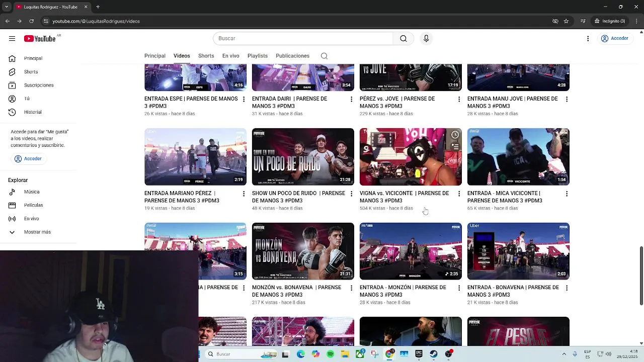Open VIGNA vs. VICICONTE video title
644x362 pixels.
point(404,197)
